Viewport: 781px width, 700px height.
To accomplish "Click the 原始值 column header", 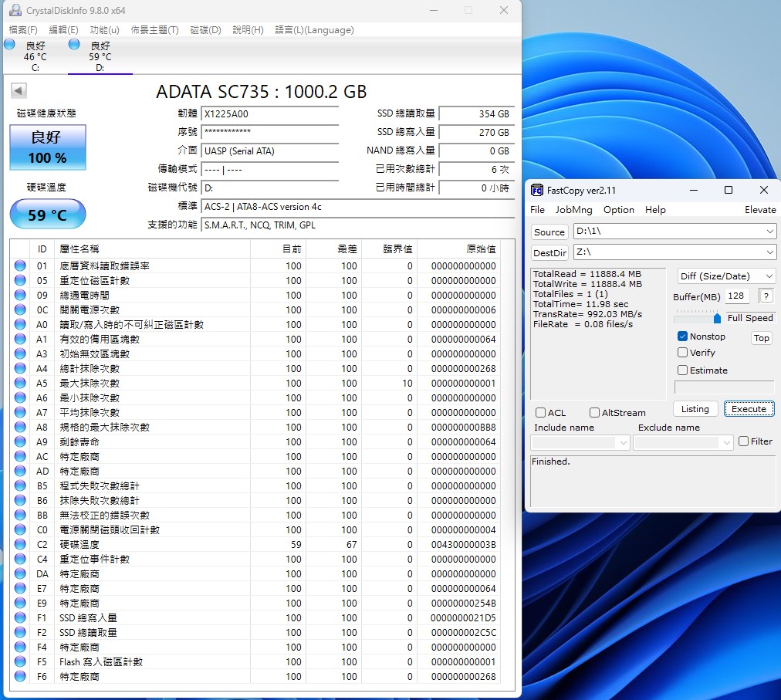I will (458, 249).
